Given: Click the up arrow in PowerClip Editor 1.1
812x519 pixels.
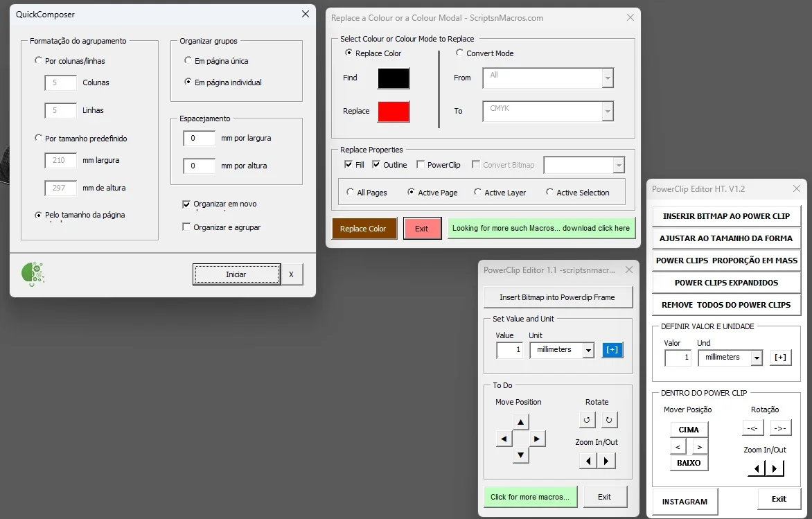Looking at the screenshot, I should (x=520, y=422).
